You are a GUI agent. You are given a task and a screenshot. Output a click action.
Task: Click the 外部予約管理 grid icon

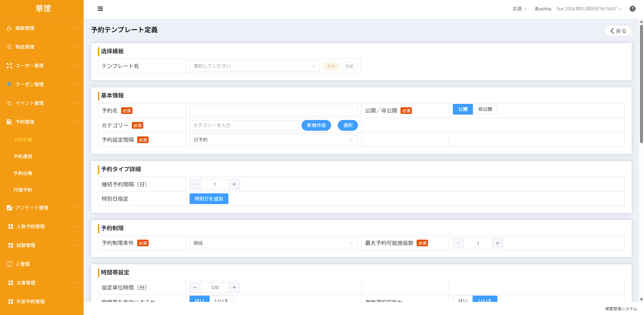[x=11, y=302]
